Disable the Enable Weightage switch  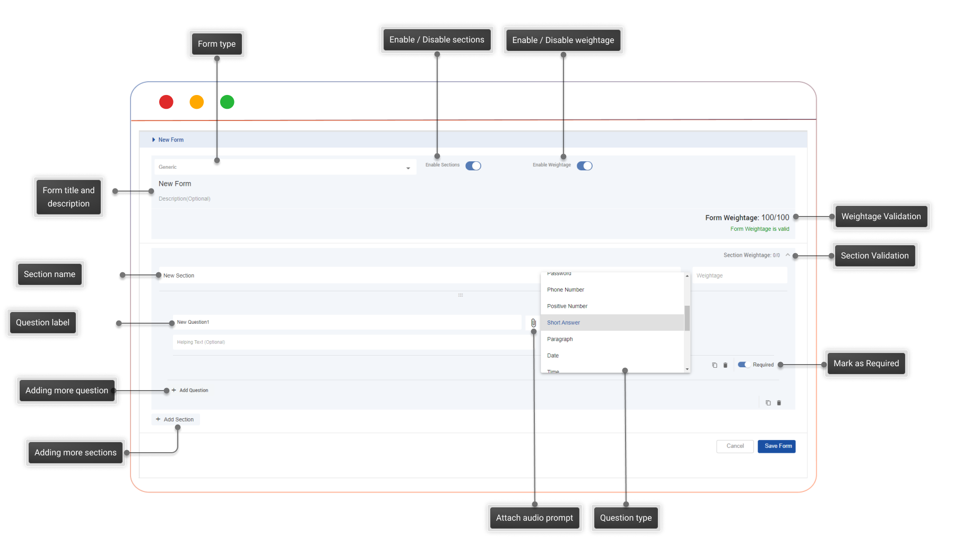584,166
